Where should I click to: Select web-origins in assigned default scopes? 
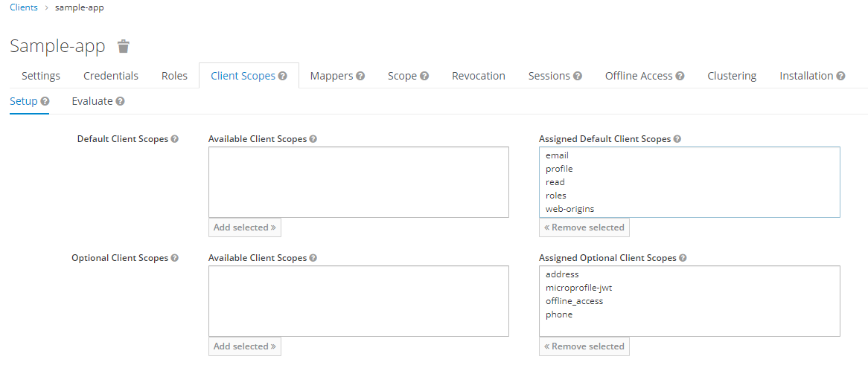click(x=569, y=209)
